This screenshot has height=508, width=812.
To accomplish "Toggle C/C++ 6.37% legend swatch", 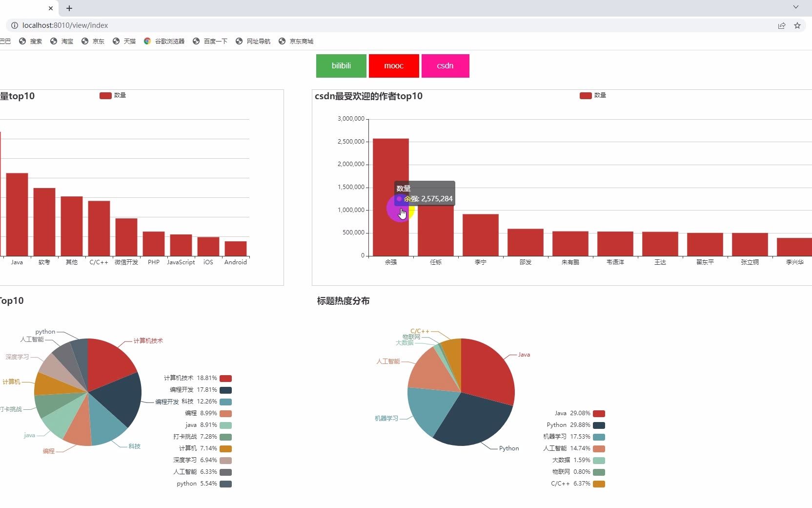I will [599, 484].
